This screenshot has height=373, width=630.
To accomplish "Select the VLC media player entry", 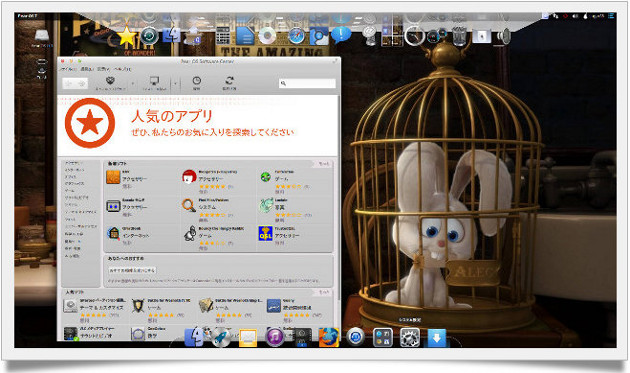I will [x=96, y=333].
